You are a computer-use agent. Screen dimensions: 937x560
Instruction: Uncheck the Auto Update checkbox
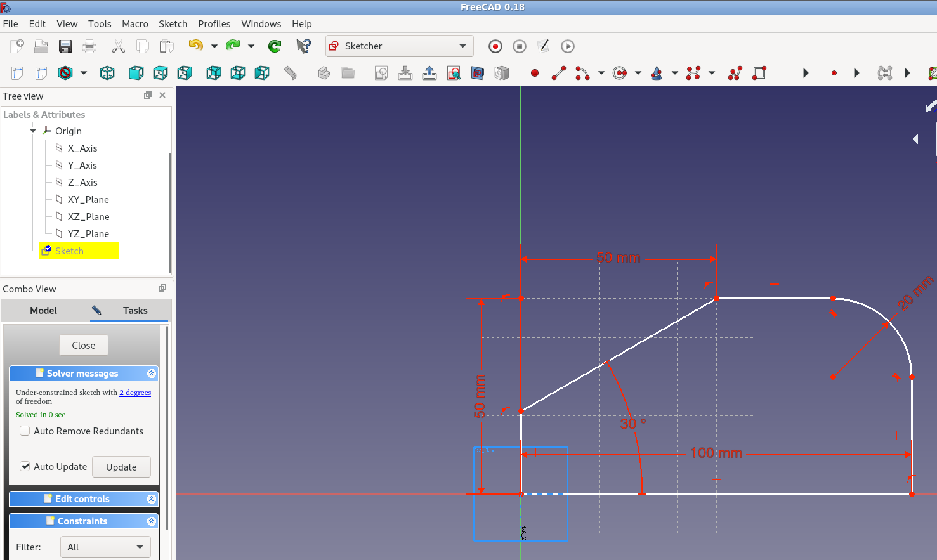(x=25, y=466)
